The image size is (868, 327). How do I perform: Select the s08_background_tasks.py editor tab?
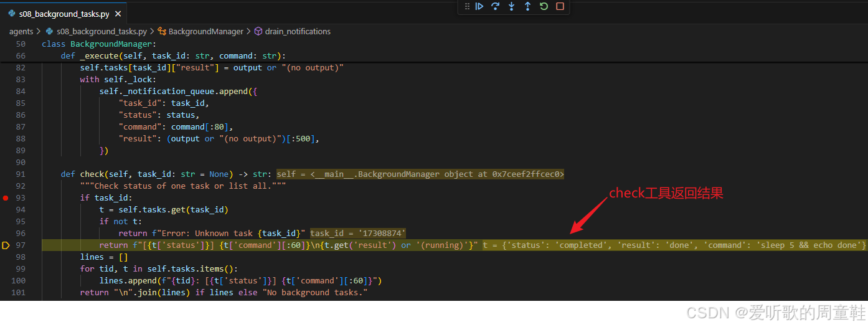pos(64,13)
